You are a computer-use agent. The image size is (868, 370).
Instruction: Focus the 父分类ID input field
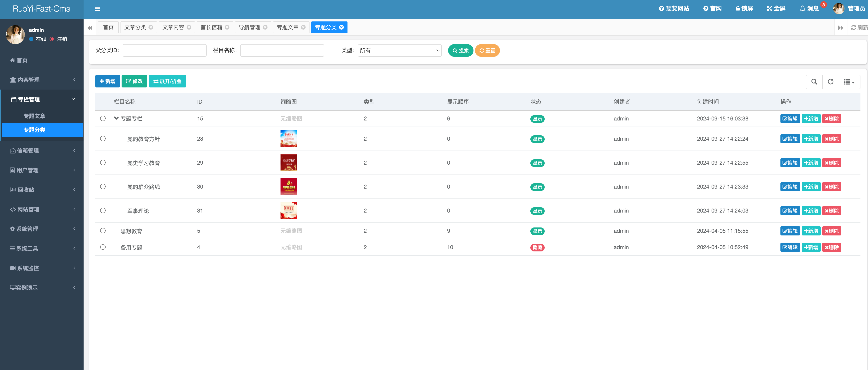[164, 51]
